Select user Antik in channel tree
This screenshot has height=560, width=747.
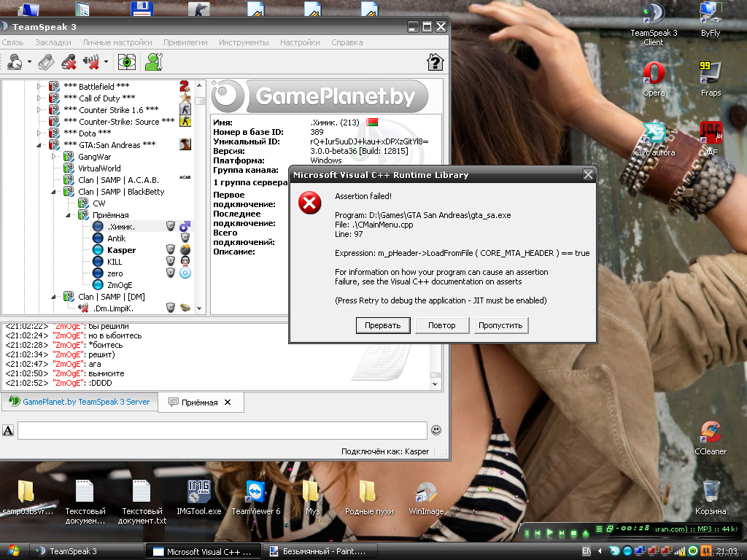[116, 238]
